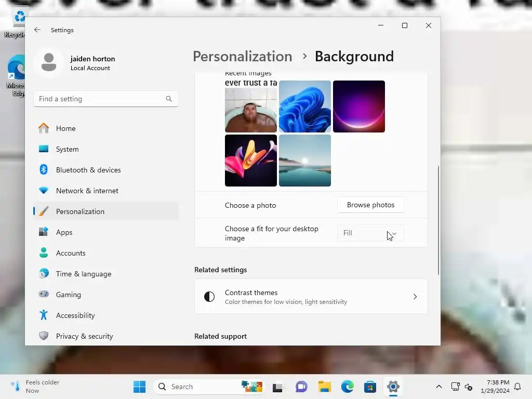Image resolution: width=532 pixels, height=399 pixels.
Task: Click the Find a setting search box
Action: click(106, 99)
